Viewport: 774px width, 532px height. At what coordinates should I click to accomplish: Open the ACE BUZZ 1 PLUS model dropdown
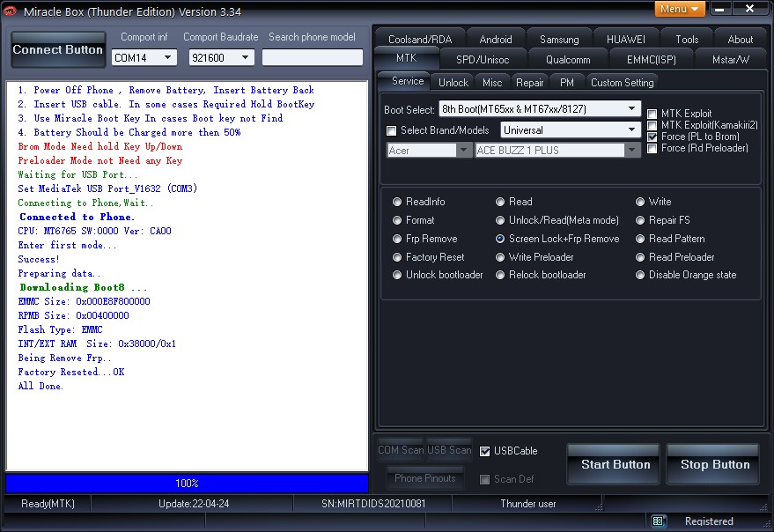coord(557,150)
